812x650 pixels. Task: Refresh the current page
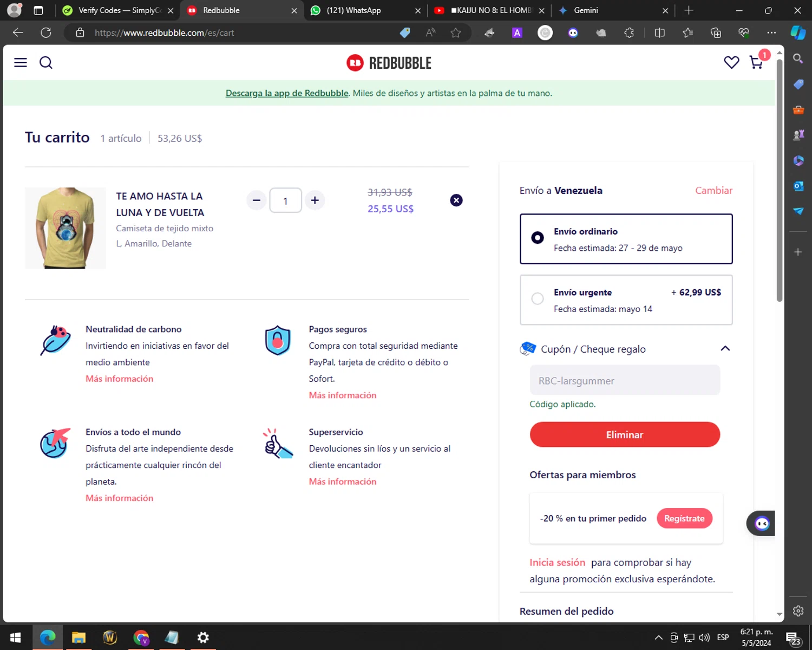coord(46,32)
